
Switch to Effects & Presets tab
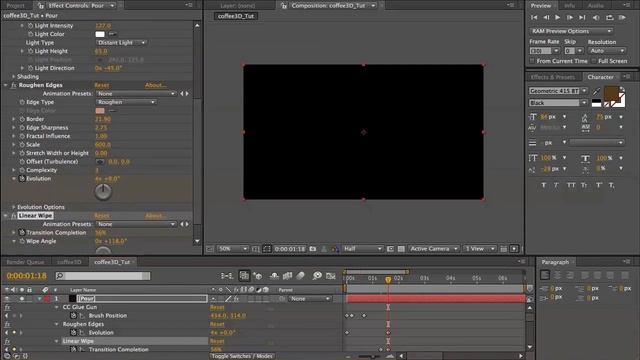pyautogui.click(x=553, y=77)
